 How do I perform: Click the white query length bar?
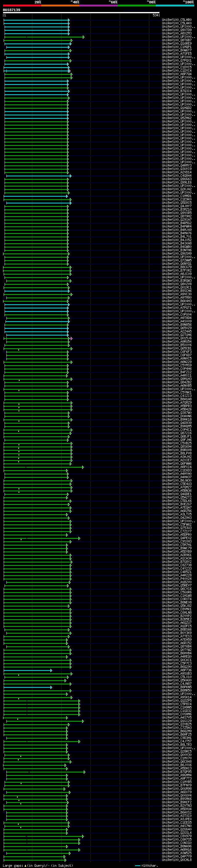(81, 12)
